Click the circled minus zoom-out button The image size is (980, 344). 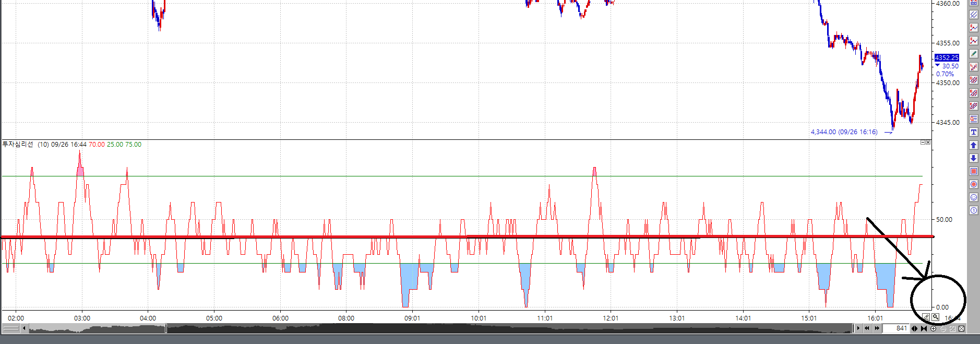click(943, 328)
